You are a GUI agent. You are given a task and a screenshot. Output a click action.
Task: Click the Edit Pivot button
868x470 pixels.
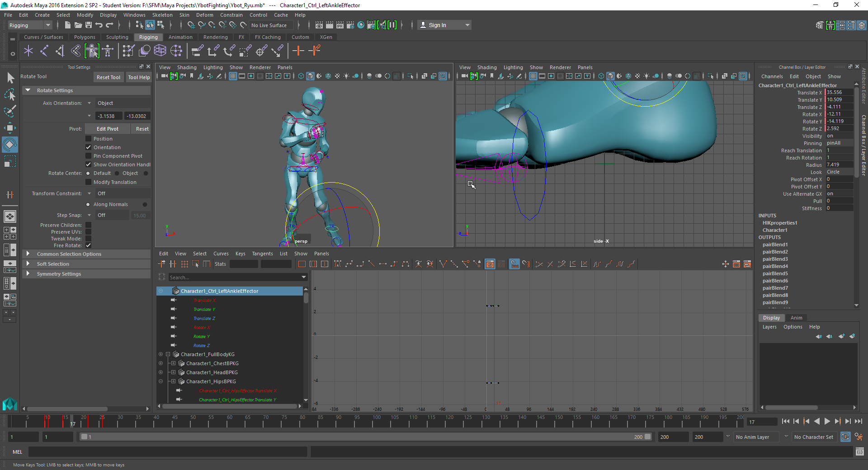point(108,129)
